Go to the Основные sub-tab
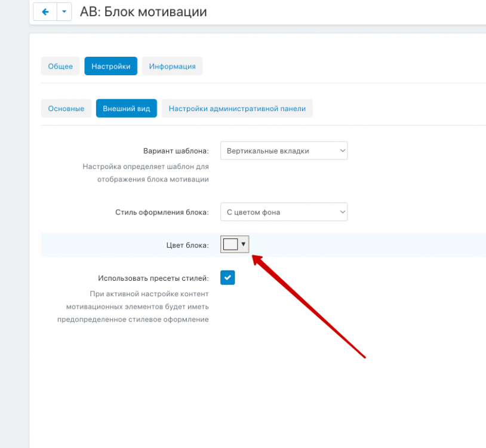Image resolution: width=486 pixels, height=448 pixels. [x=66, y=109]
